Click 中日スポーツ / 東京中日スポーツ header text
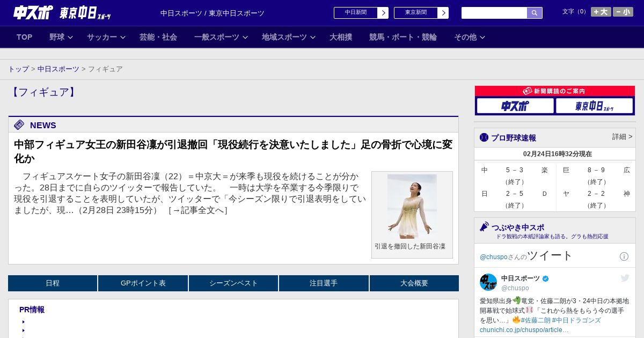 pyautogui.click(x=213, y=13)
